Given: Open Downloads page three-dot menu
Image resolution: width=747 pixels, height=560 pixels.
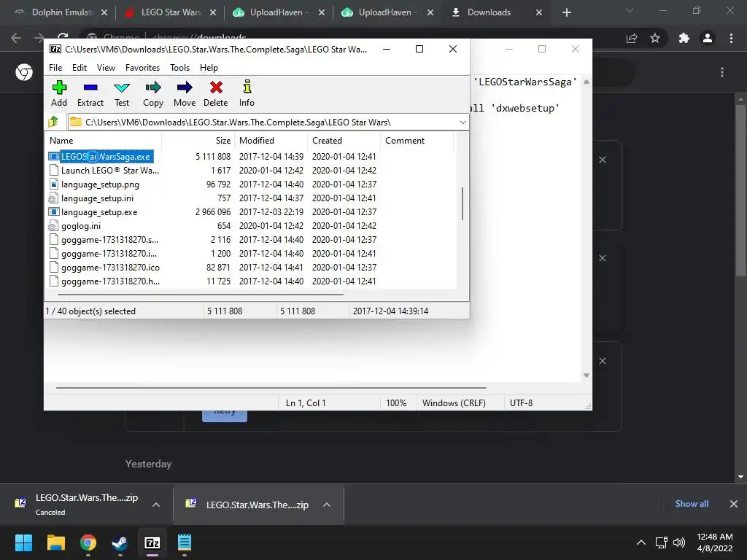Looking at the screenshot, I should pyautogui.click(x=722, y=72).
